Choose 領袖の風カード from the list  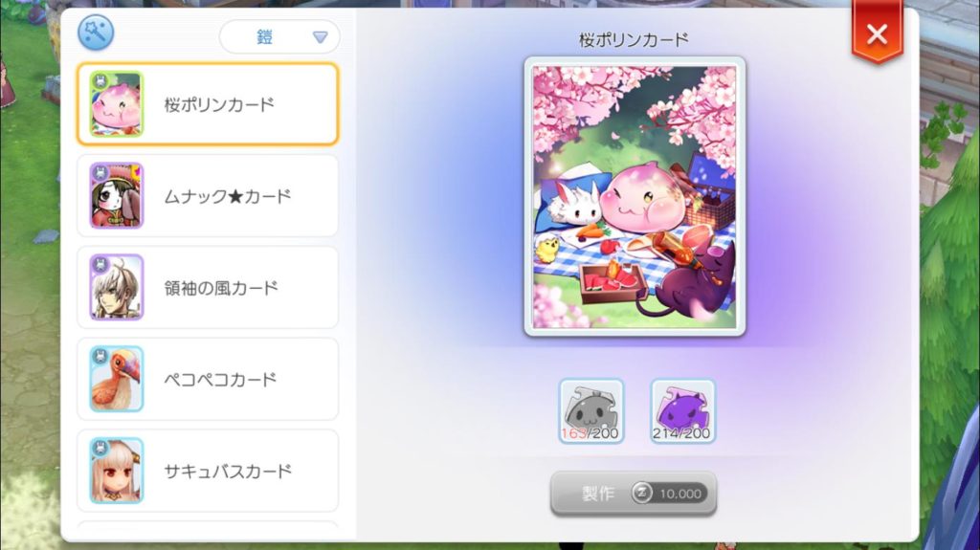pos(208,288)
